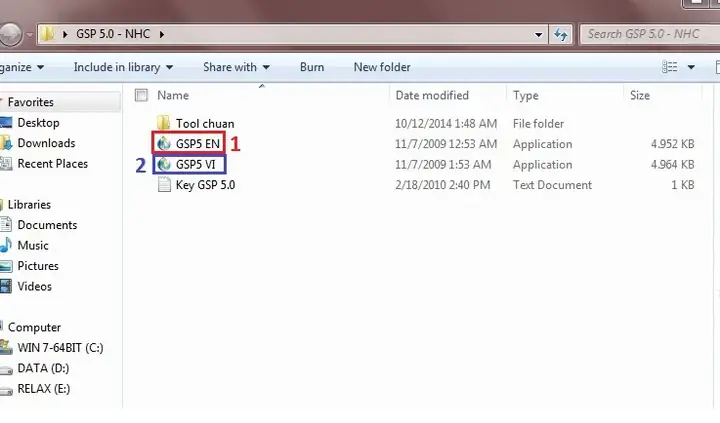Click the WIN 7-64BIT (C:) drive icon
Screen dimensions: 720x423
tap(6, 347)
